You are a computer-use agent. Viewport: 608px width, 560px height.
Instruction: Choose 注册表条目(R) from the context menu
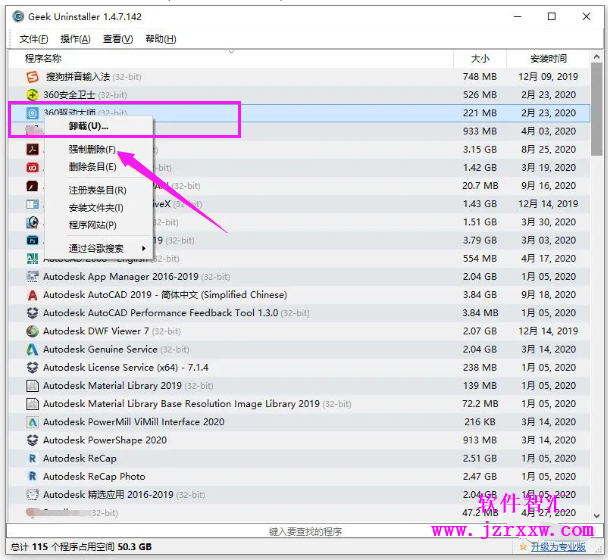point(99,190)
